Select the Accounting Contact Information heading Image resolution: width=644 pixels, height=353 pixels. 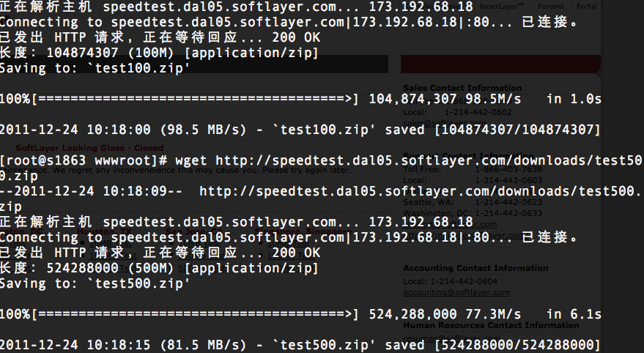click(x=475, y=268)
